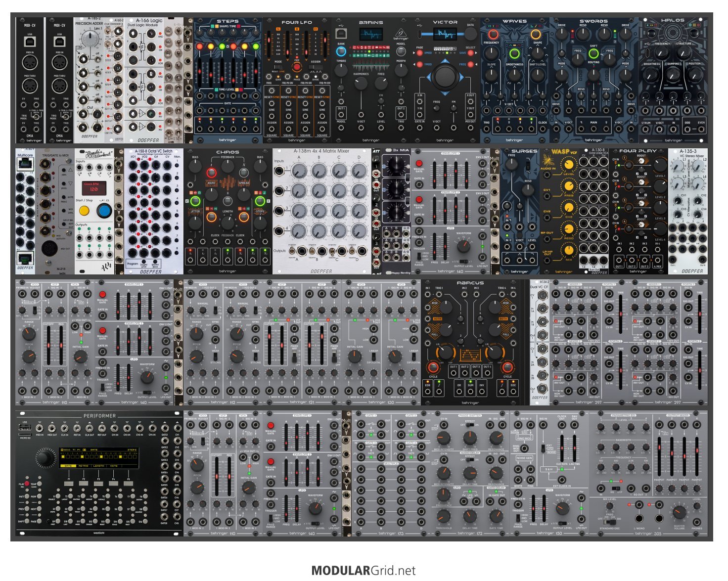728x581 pixels.
Task: Click the "ABACUS" module title
Action: point(470,283)
